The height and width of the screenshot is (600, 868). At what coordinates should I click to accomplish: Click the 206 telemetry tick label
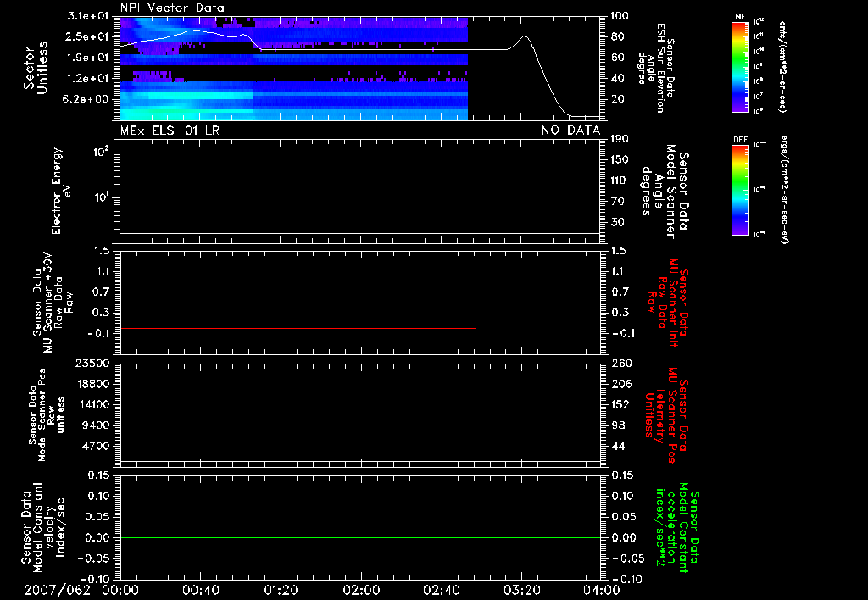tap(620, 384)
